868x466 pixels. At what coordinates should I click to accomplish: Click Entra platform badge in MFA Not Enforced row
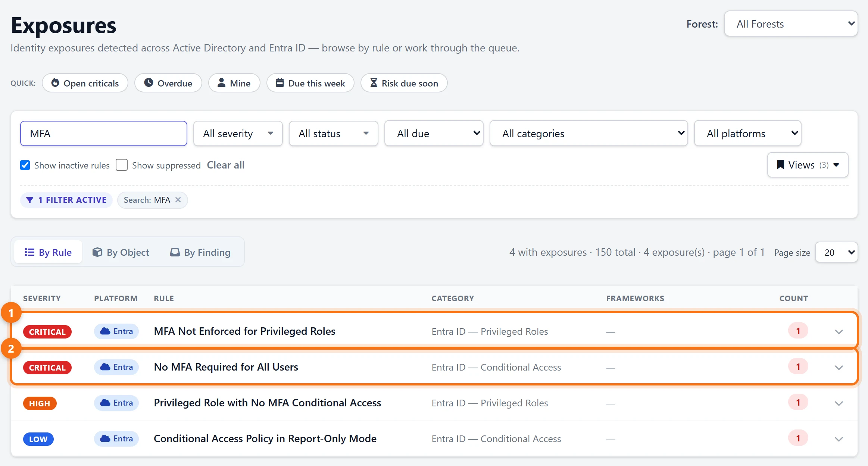[116, 331]
